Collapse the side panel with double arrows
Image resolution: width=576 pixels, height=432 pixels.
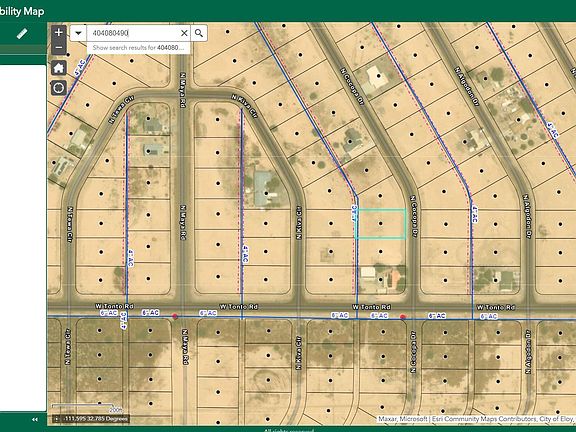pos(35,420)
